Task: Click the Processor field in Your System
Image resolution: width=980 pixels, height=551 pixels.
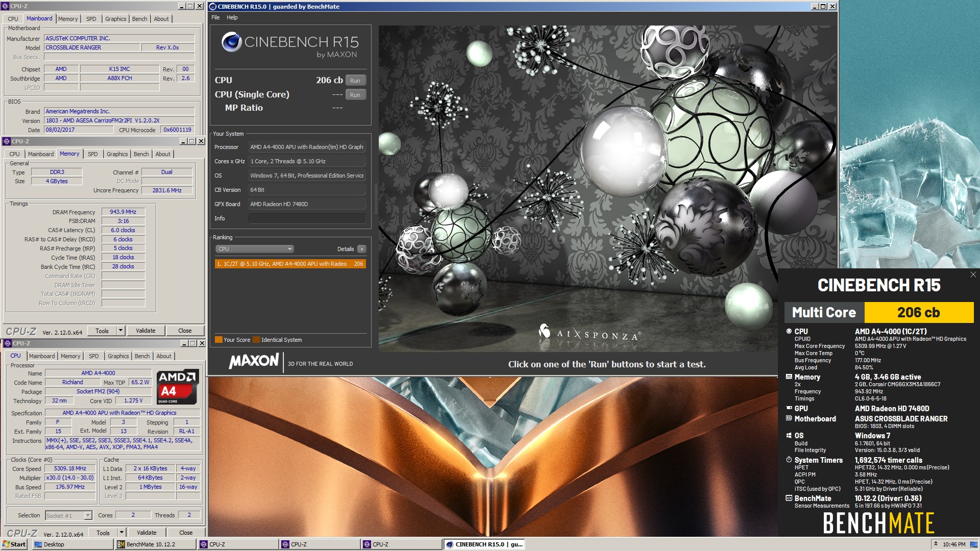Action: point(307,147)
